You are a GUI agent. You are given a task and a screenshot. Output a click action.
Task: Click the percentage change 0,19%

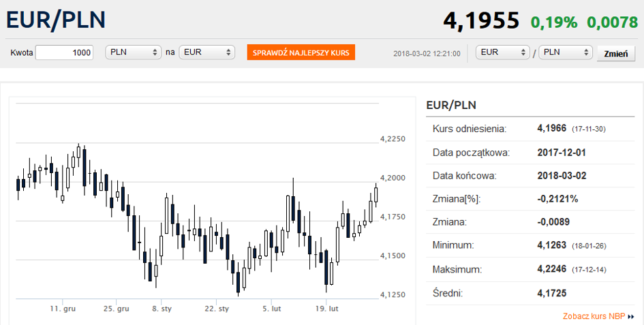554,22
